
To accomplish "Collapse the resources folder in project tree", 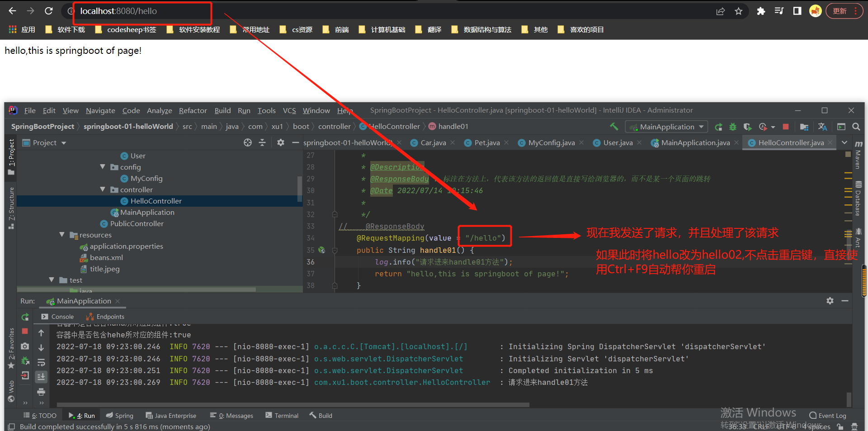I will 62,235.
